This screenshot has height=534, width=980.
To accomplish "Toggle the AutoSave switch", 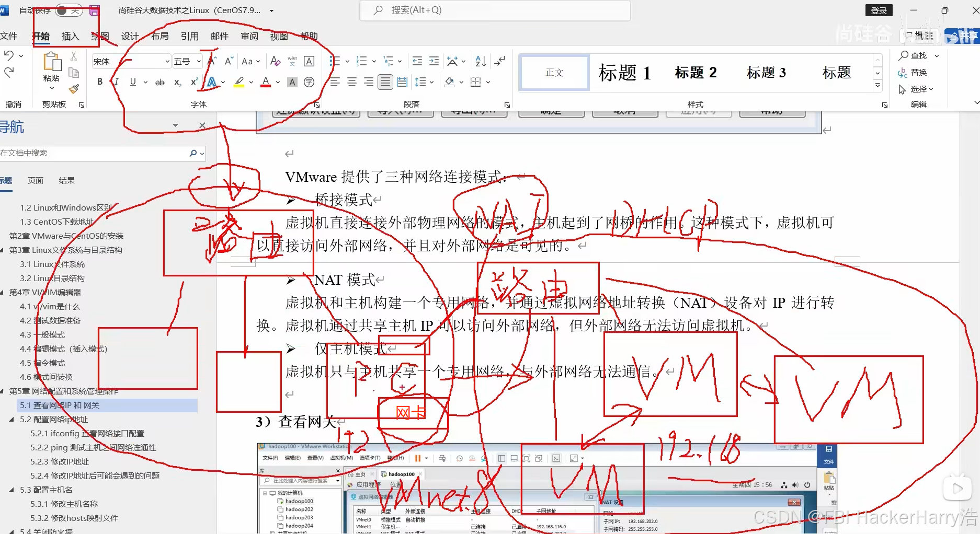I will click(69, 10).
